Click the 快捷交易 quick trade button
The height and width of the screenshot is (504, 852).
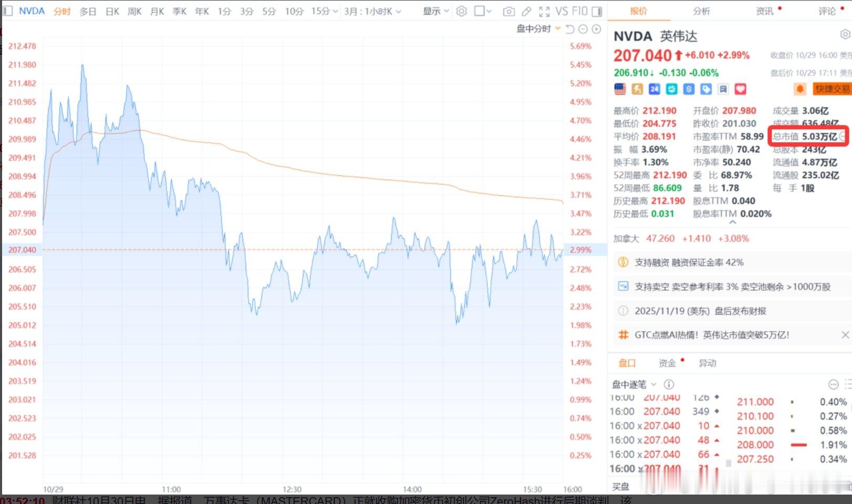pyautogui.click(x=832, y=89)
